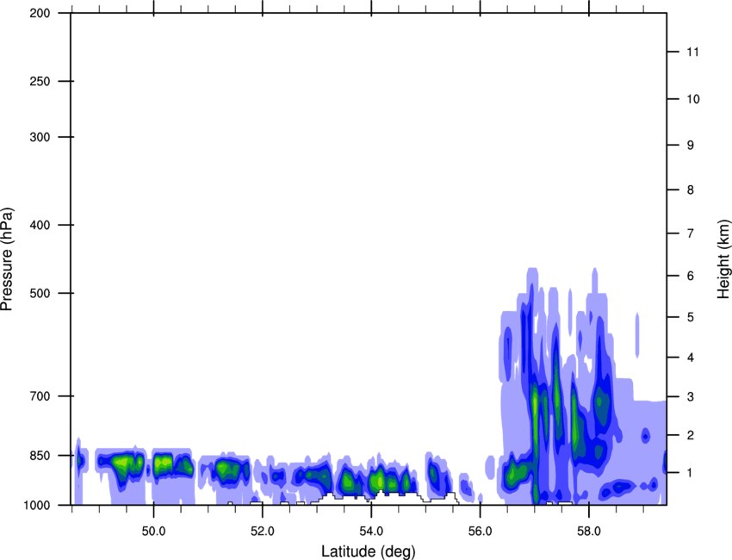This screenshot has width=732, height=560.
Task: Select the 400 pressure tick label
Action: 40,225
